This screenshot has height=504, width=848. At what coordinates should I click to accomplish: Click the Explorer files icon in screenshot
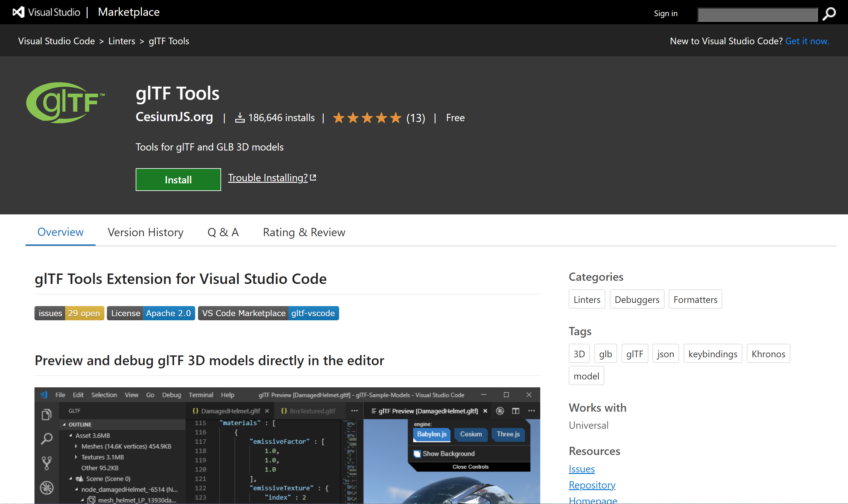click(x=46, y=414)
